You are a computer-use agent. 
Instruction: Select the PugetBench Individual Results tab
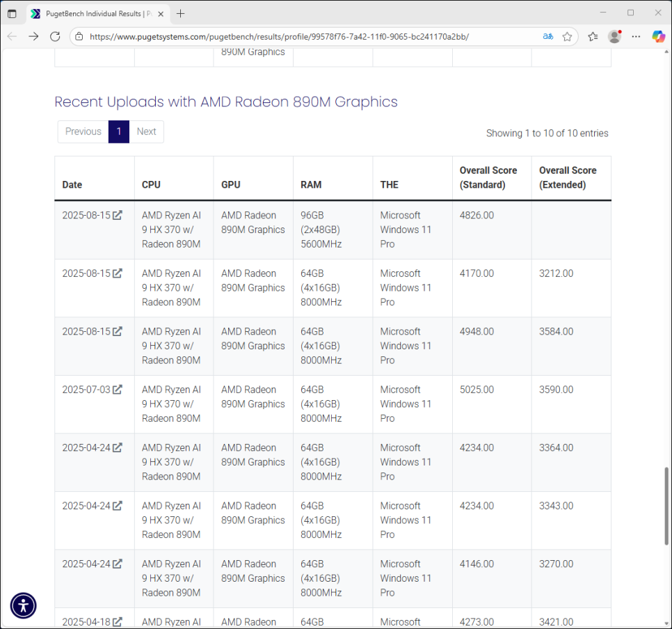pyautogui.click(x=97, y=13)
